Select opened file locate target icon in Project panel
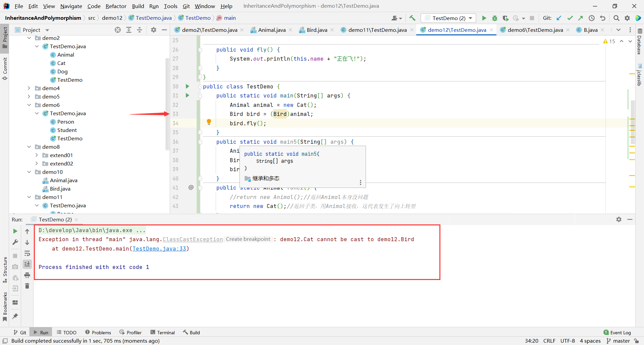 pyautogui.click(x=118, y=30)
